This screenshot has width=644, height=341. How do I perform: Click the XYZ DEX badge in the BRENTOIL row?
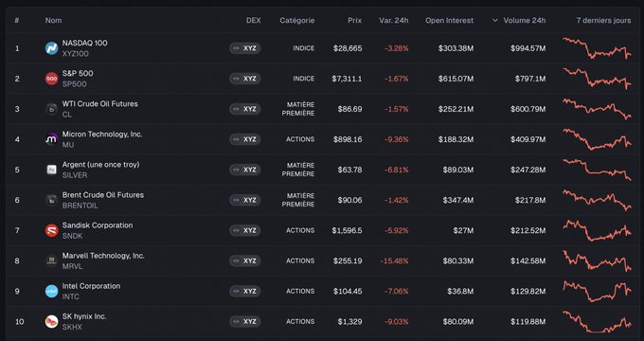click(x=244, y=200)
